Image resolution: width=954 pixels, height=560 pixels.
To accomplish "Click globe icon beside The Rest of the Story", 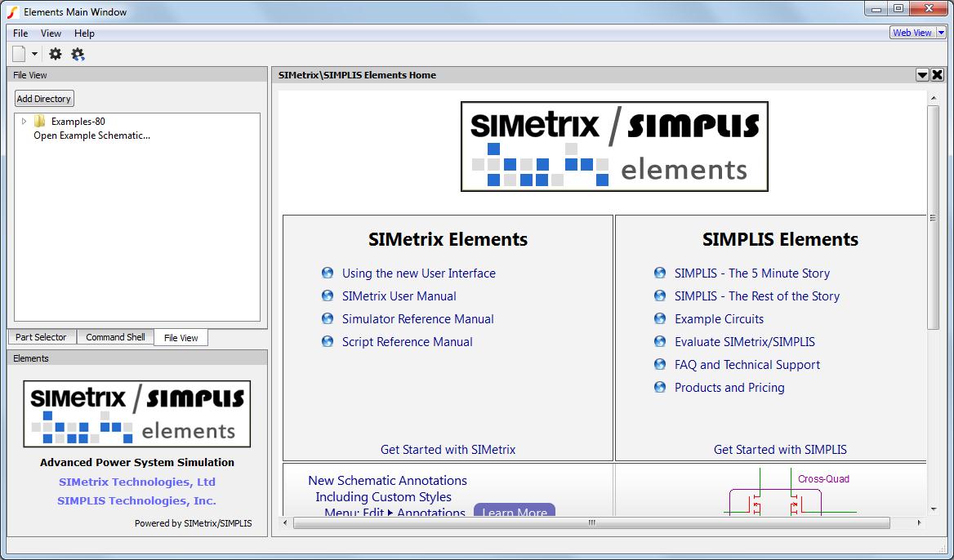I will point(659,296).
